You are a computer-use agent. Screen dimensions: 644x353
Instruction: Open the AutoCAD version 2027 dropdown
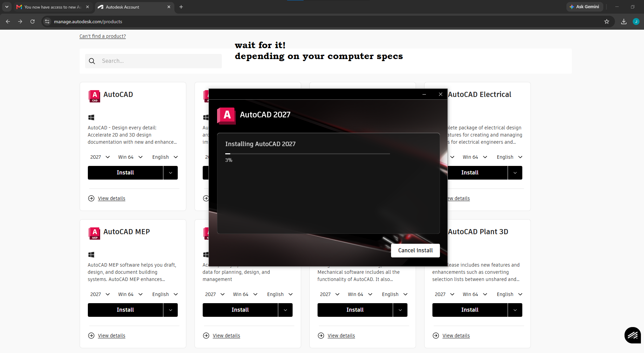click(100, 157)
